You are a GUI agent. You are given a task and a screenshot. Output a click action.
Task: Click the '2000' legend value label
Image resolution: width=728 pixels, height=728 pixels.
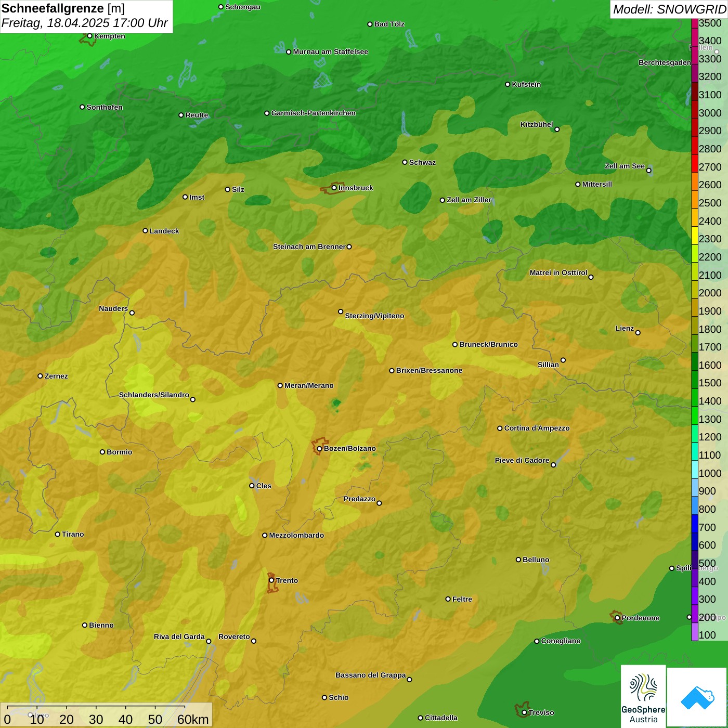[710, 293]
